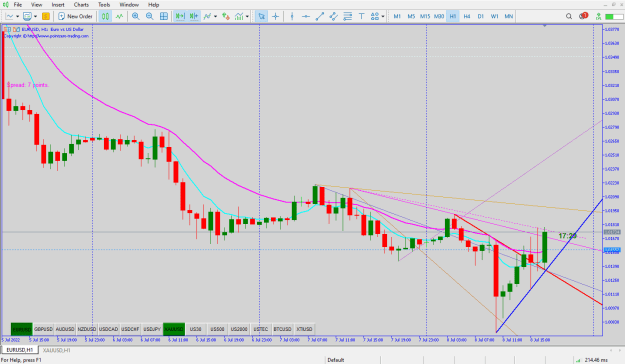
Task: Expand the shapes objects dropdown arrow
Action: point(383,16)
